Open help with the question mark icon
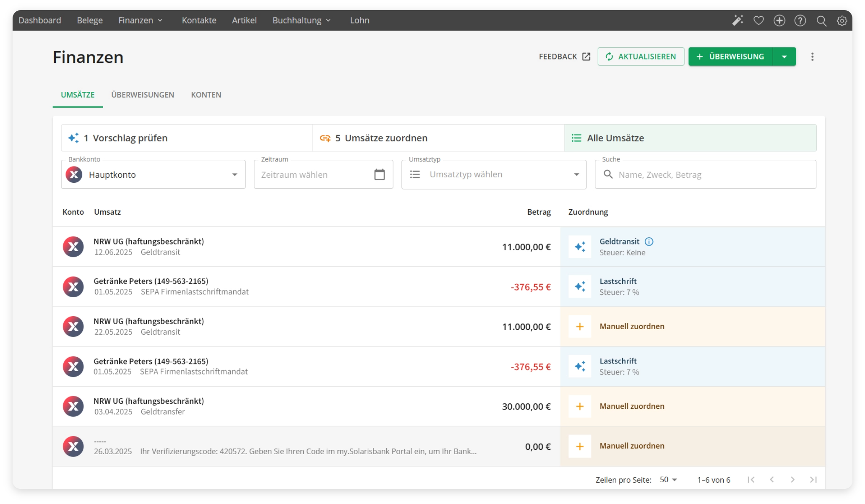This screenshot has height=504, width=865. [x=800, y=20]
